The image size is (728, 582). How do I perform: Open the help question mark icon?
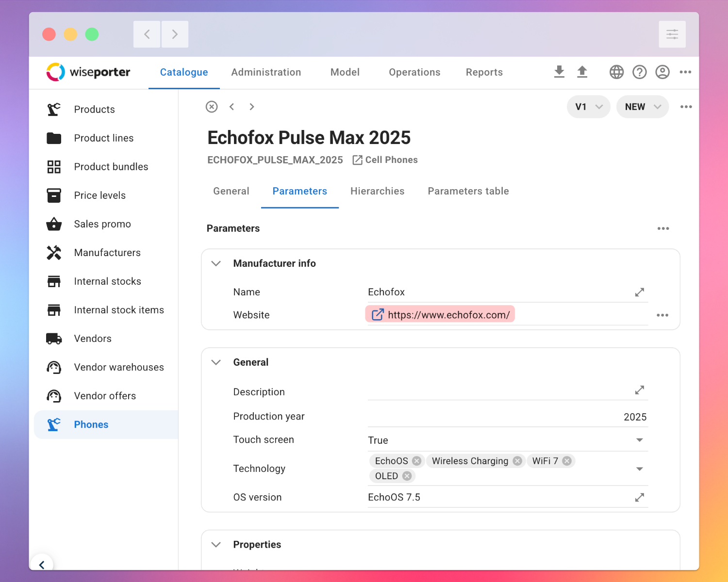640,72
